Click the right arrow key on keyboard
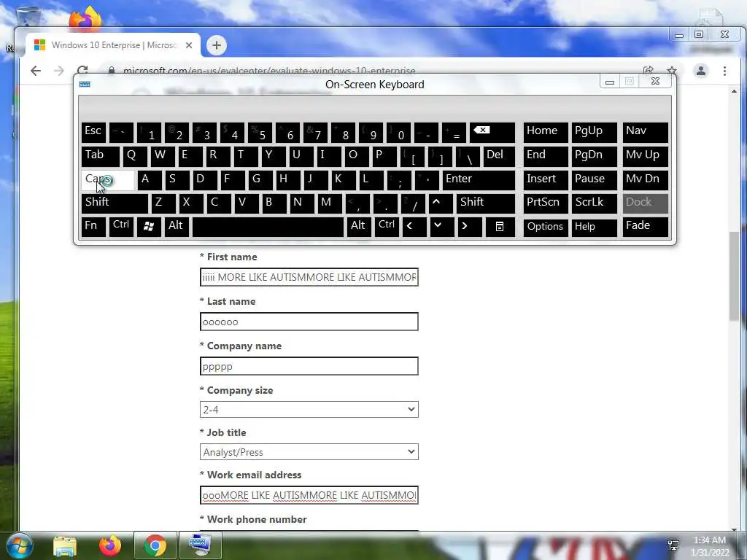Image resolution: width=747 pixels, height=560 pixels. coord(469,227)
